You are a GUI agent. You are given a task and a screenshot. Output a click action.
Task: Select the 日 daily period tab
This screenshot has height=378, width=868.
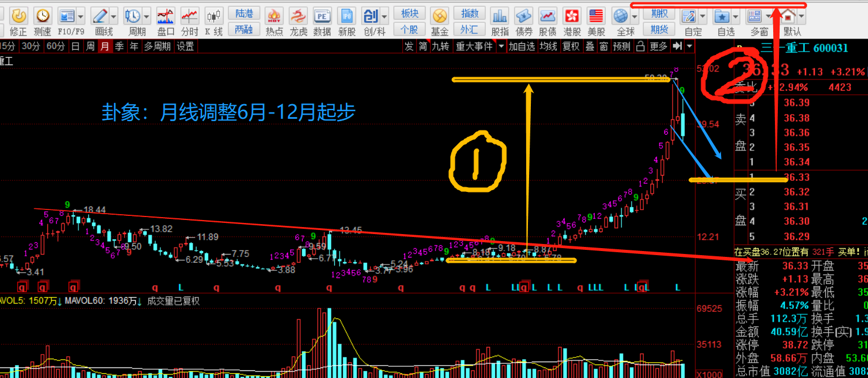tap(76, 46)
